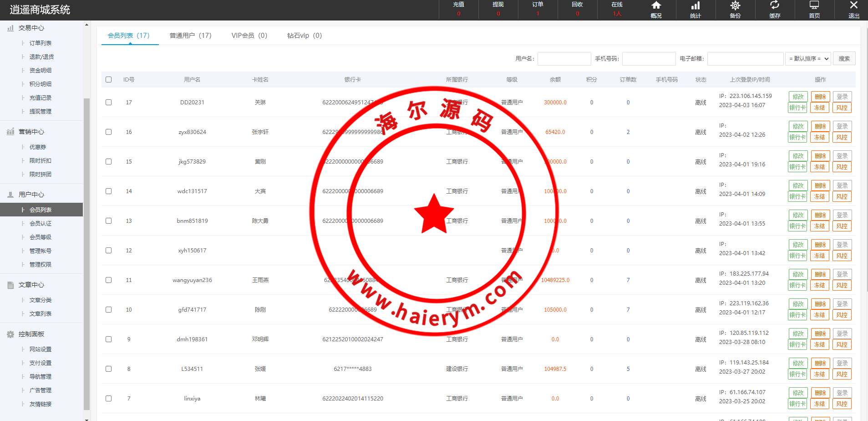The width and height of the screenshot is (868, 421).
Task: Select the checkbox for user wangyuyan236
Action: tap(108, 280)
